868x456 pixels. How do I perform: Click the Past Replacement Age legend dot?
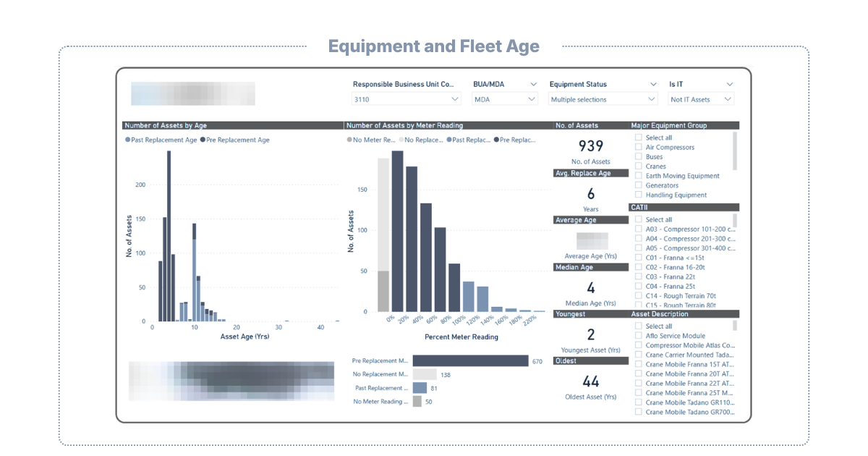[x=128, y=140]
